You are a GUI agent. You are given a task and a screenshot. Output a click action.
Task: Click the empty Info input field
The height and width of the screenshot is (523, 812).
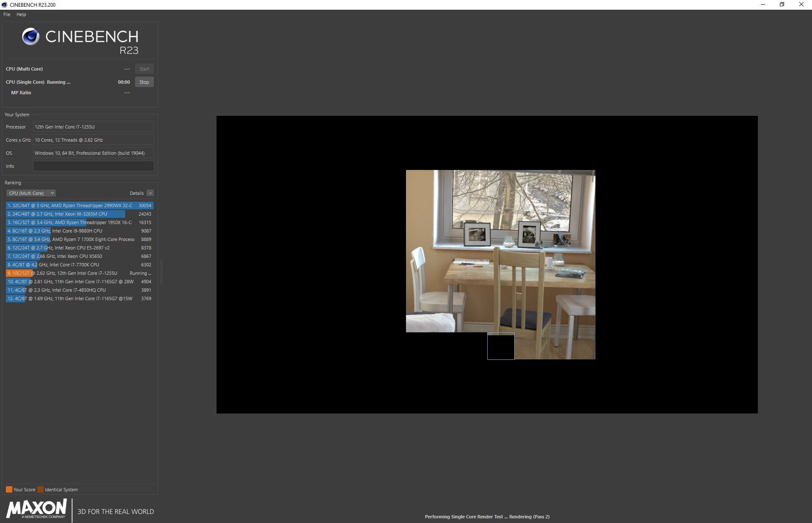(93, 166)
